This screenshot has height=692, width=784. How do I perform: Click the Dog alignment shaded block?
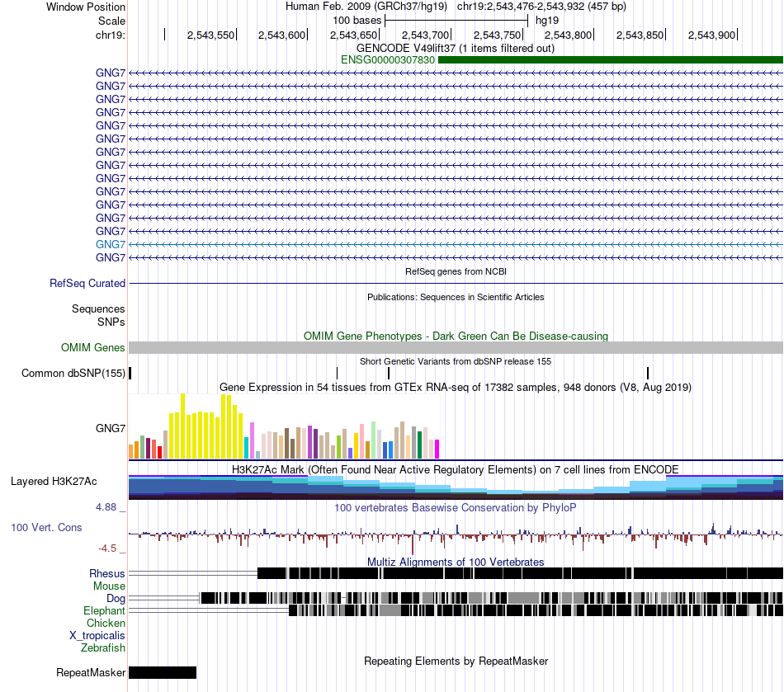coord(491,598)
